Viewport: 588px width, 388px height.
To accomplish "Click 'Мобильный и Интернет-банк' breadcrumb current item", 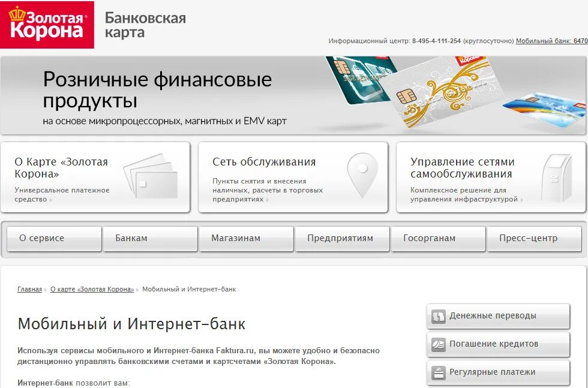I will [x=189, y=290].
